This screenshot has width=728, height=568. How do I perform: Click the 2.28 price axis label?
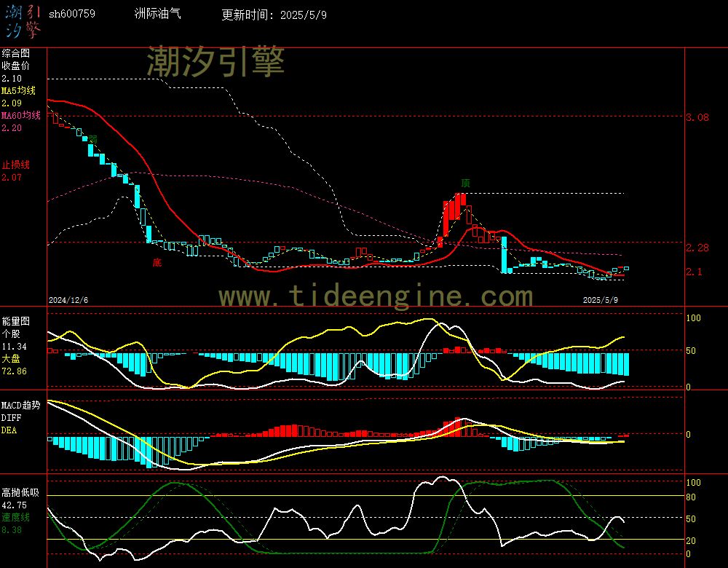coord(697,248)
